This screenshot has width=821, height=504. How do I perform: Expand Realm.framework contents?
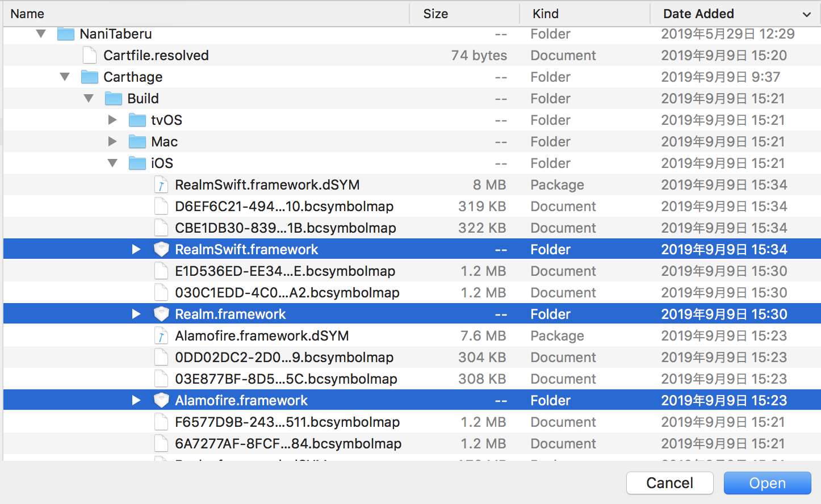(136, 314)
